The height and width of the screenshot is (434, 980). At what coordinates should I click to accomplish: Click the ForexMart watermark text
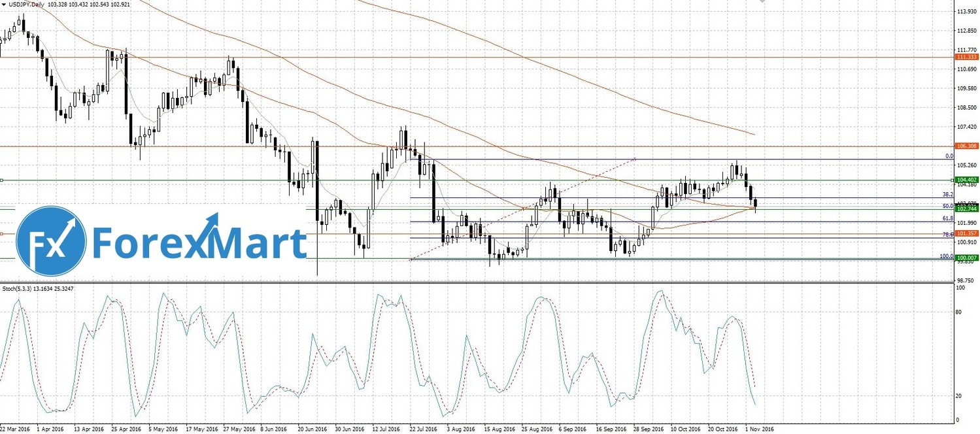(199, 242)
